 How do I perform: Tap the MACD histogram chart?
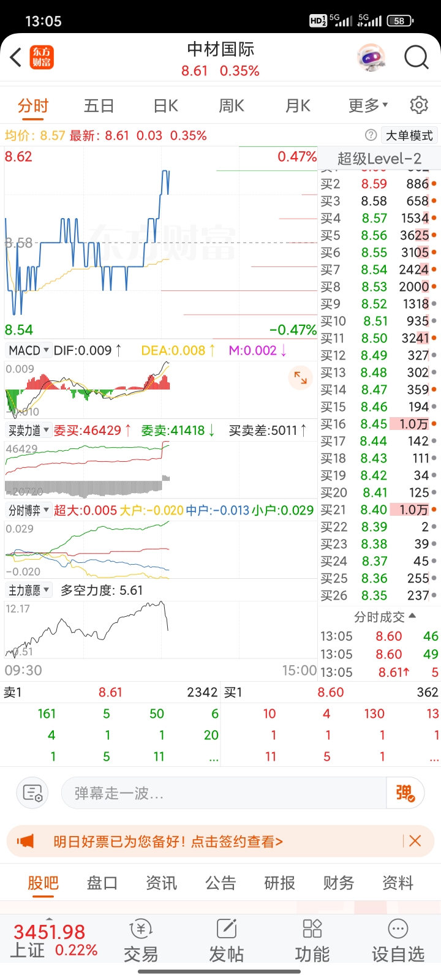160,390
